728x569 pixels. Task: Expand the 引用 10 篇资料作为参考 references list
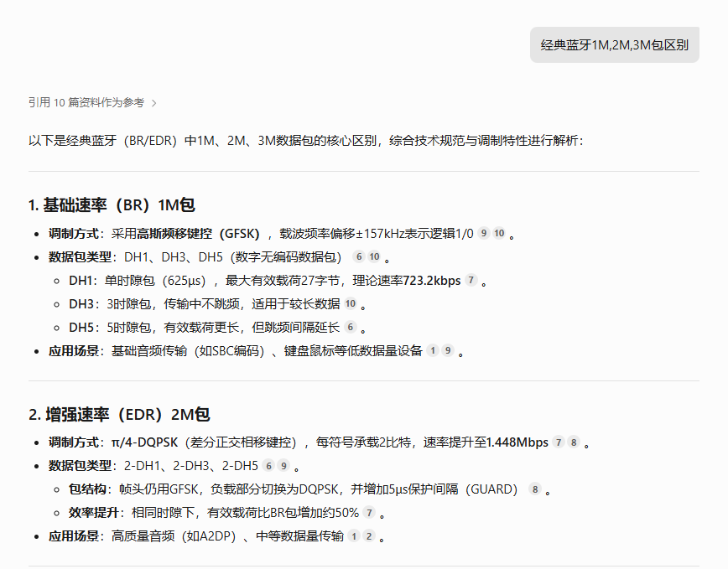pyautogui.click(x=92, y=102)
